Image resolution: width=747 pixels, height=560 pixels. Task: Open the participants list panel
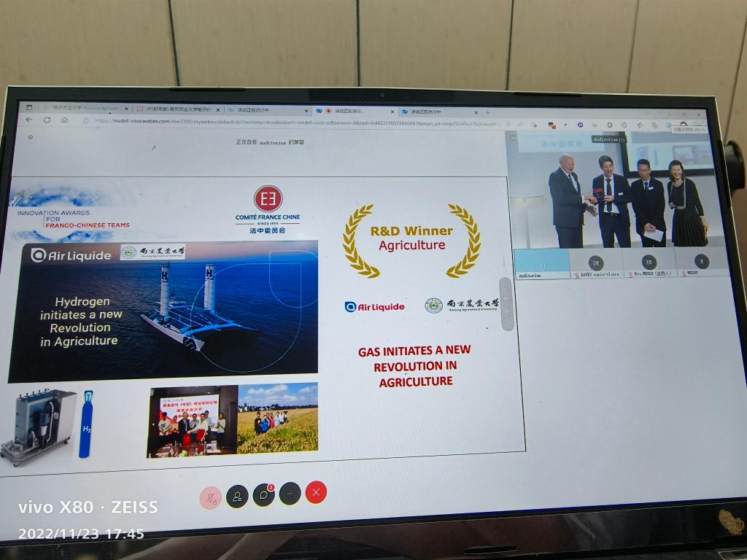pyautogui.click(x=237, y=497)
